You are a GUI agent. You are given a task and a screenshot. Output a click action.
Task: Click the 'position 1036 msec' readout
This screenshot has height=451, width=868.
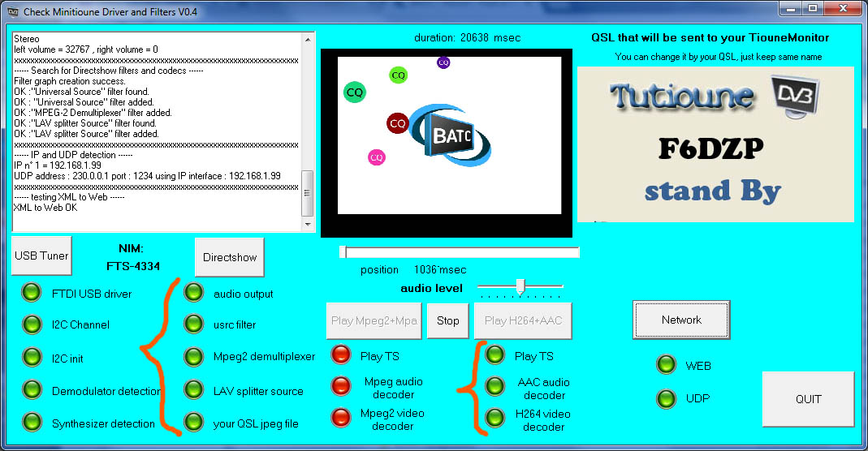(413, 270)
